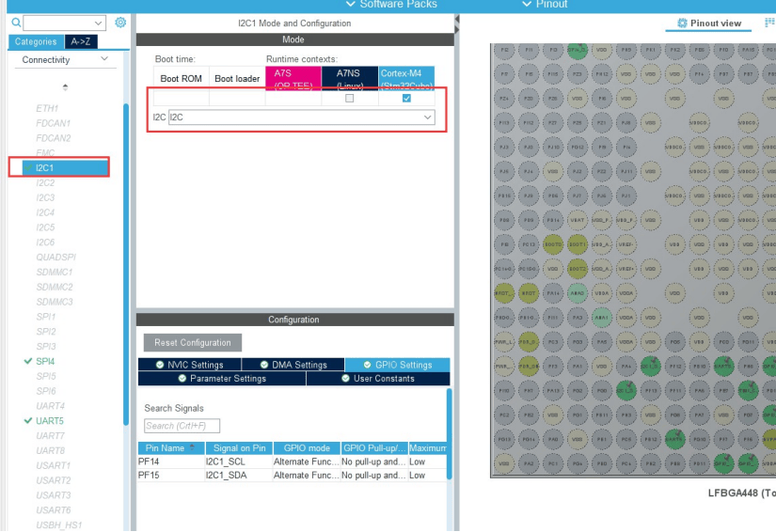Click the ANA1 analog pin
Screen dimensions: 776x532
pyautogui.click(x=601, y=318)
